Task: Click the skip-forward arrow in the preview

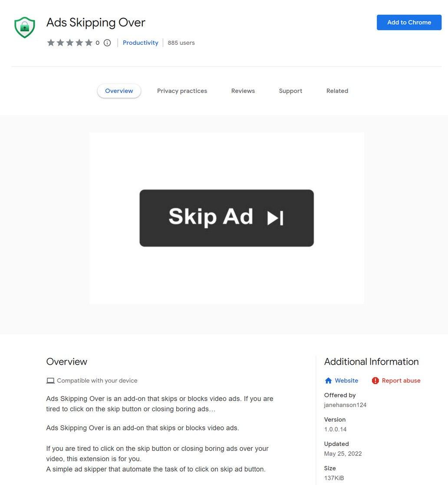Action: point(275,218)
